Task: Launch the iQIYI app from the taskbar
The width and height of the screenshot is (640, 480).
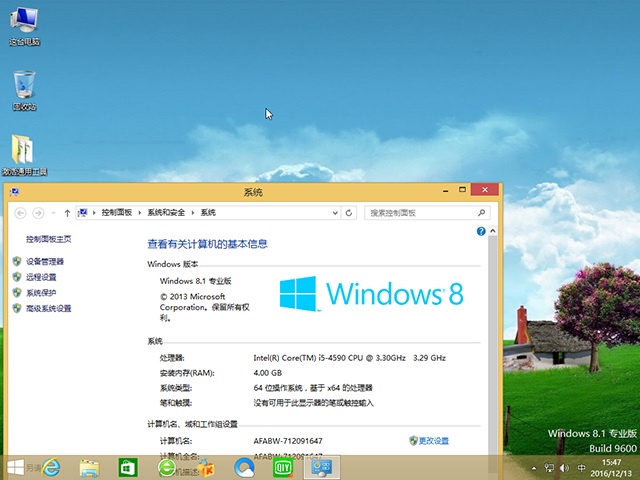Action: [283, 467]
